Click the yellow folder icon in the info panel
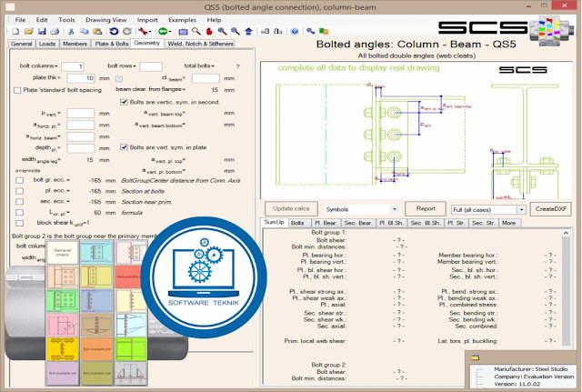Screen dimensions: 582x392 [x=475, y=357]
